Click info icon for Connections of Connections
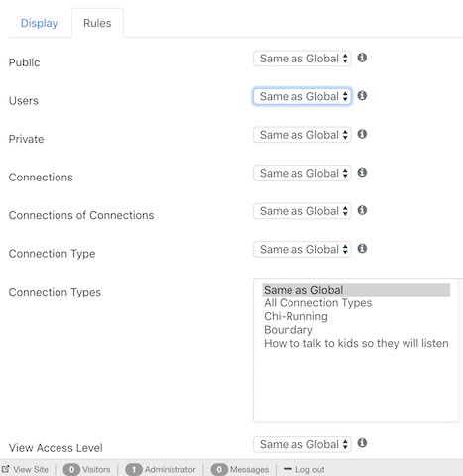The width and height of the screenshot is (463, 476). (362, 210)
